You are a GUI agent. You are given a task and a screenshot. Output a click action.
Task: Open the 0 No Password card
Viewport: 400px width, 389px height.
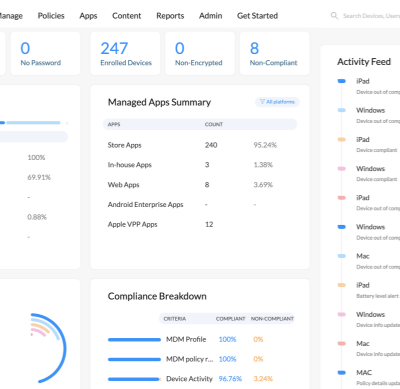[45, 53]
